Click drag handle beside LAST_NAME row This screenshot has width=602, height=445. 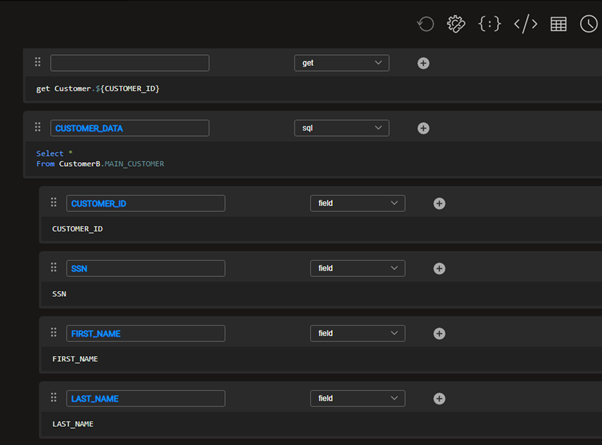pos(54,398)
